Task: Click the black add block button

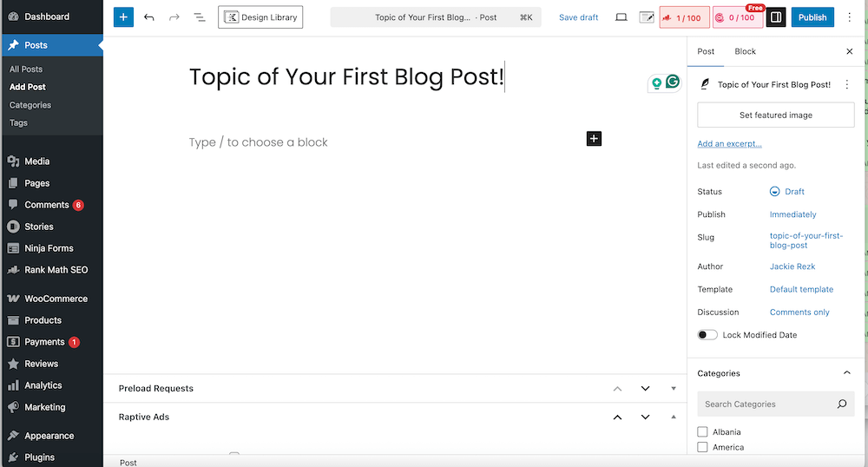Action: (594, 138)
